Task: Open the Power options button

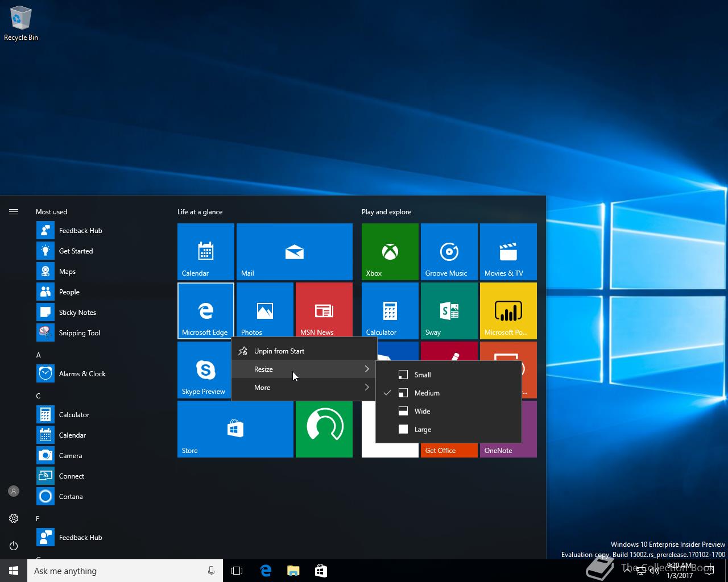Action: 14,546
